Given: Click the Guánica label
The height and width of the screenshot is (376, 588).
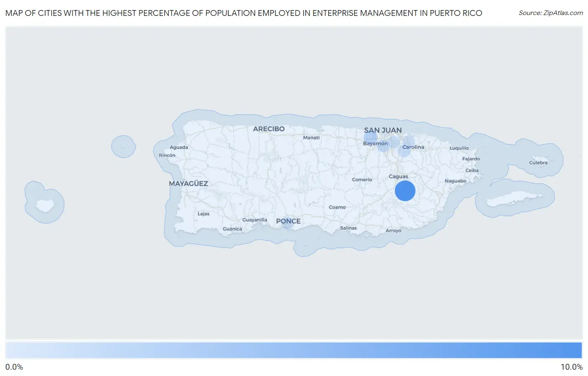Looking at the screenshot, I should coord(232,229).
